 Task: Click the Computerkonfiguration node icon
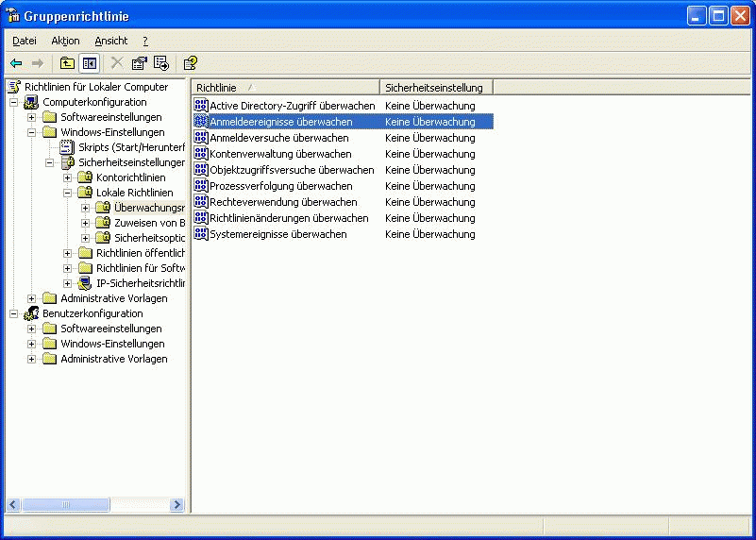31,102
